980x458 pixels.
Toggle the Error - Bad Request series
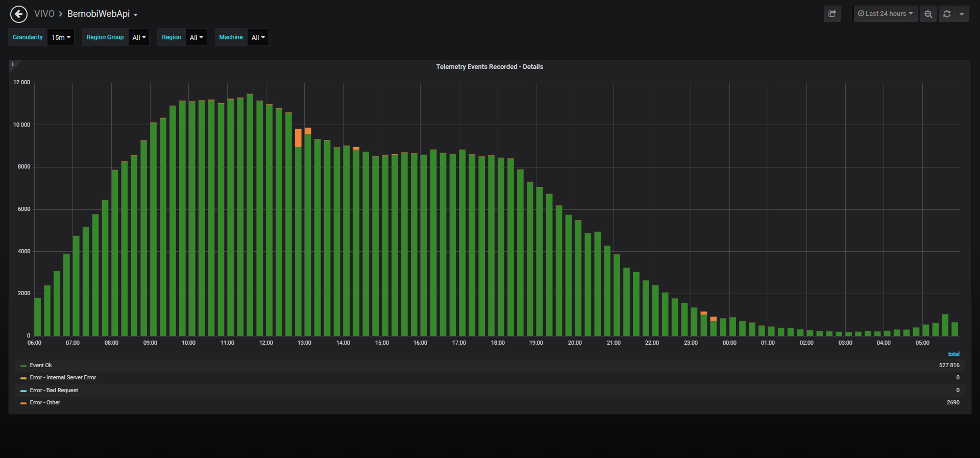[54, 390]
